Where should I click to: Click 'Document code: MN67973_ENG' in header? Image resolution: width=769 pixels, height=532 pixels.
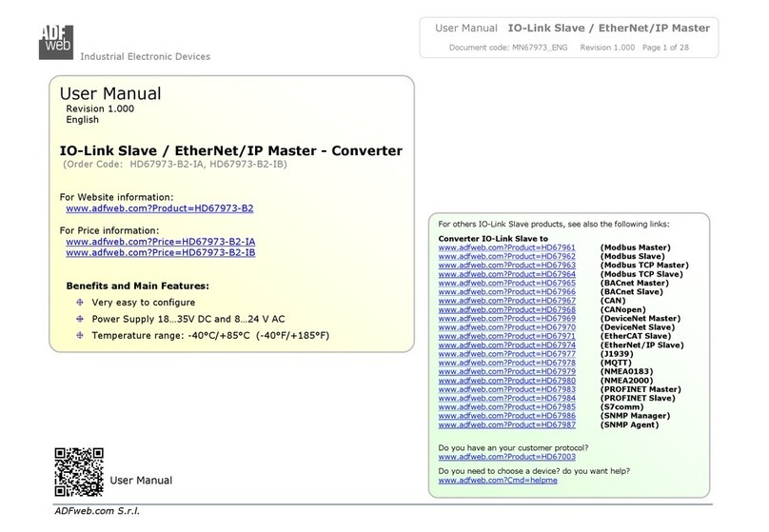coord(508,48)
